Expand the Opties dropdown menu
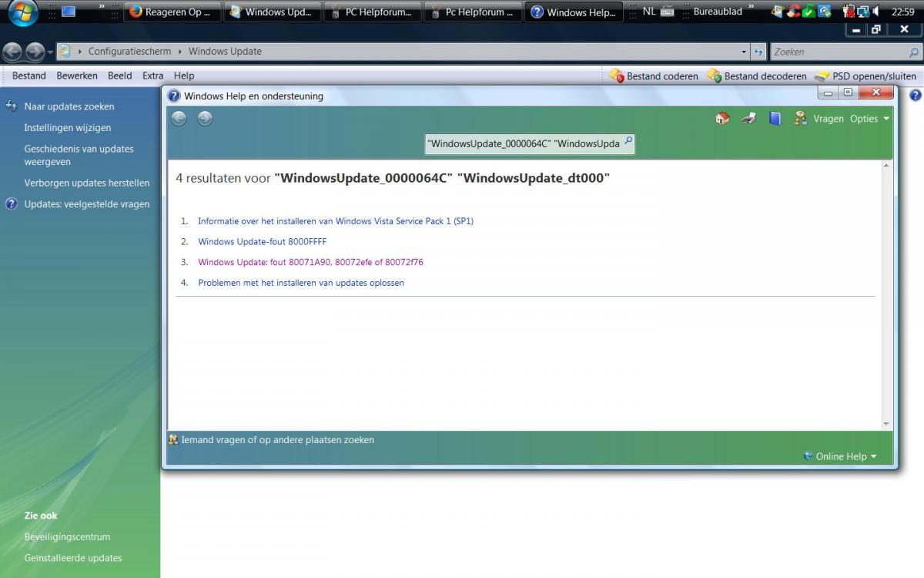The width and height of the screenshot is (924, 578). tap(869, 119)
